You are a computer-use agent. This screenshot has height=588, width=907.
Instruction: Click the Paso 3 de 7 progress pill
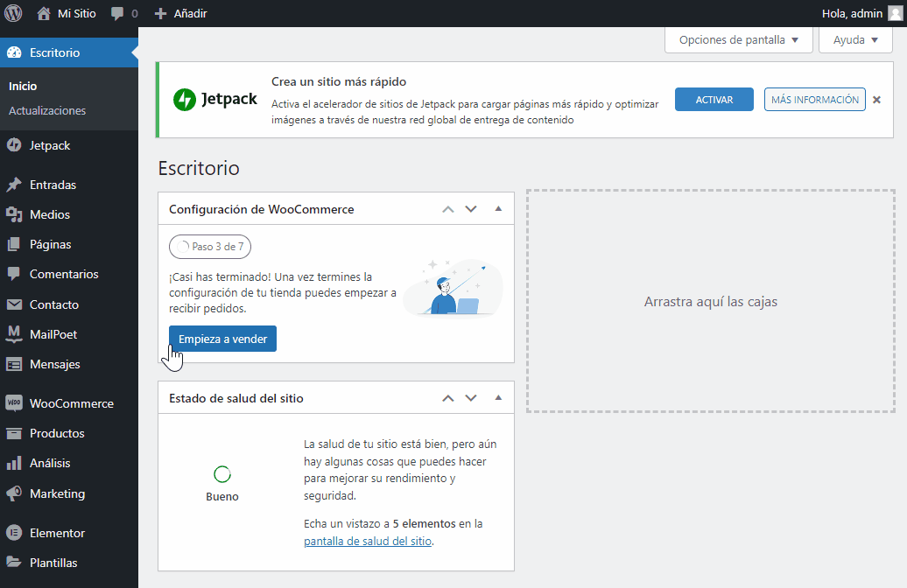coord(210,247)
